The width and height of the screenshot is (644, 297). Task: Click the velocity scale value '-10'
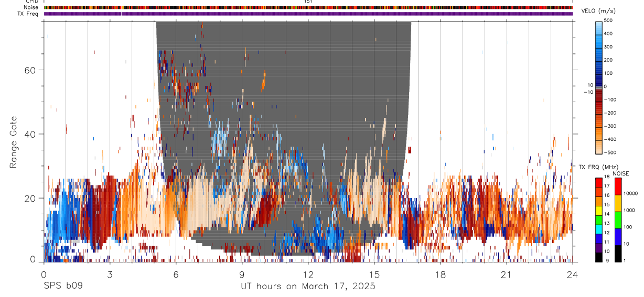588,92
